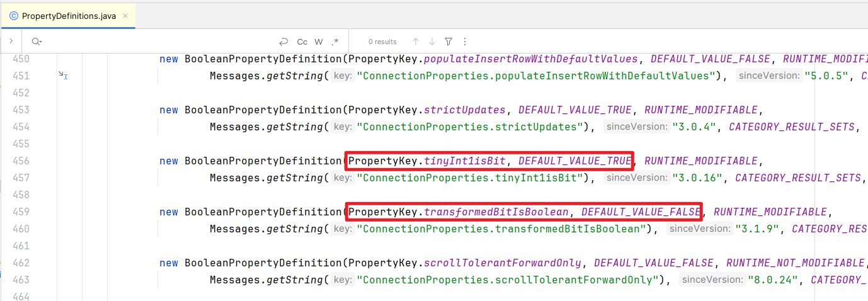Go to next occurrence with down arrow
This screenshot has width=868, height=301.
coord(432,42)
